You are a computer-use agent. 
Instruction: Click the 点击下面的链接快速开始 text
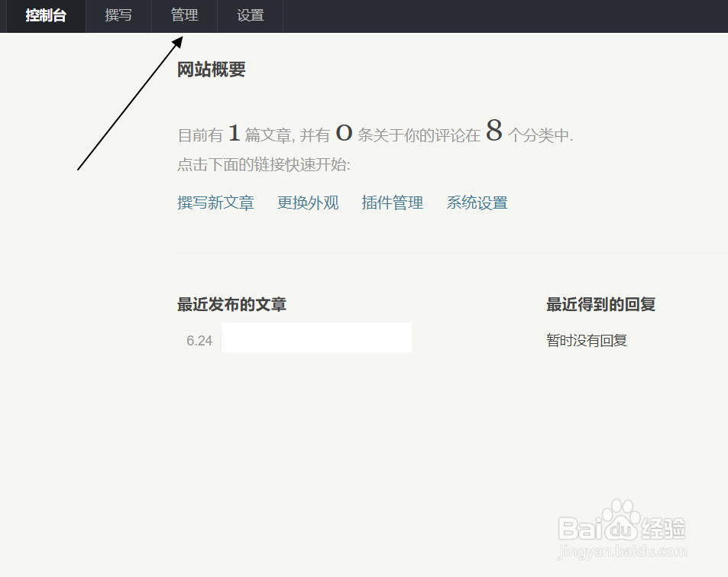(x=264, y=164)
